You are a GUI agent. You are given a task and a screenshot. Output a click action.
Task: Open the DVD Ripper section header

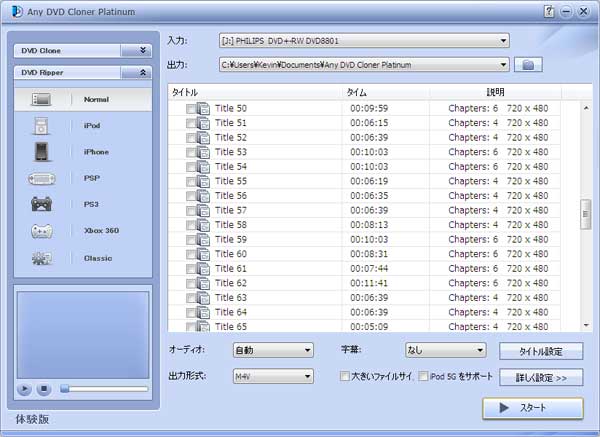point(83,72)
